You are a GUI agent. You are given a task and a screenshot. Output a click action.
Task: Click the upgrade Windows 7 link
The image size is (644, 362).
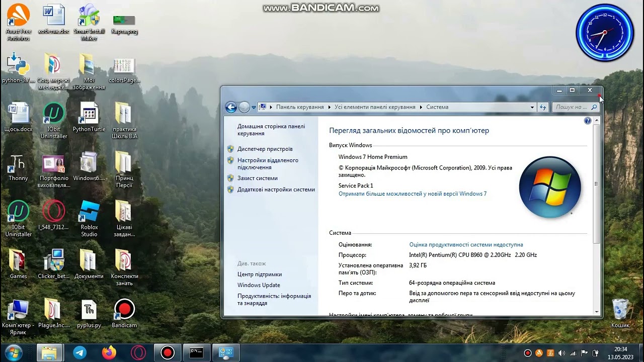413,194
